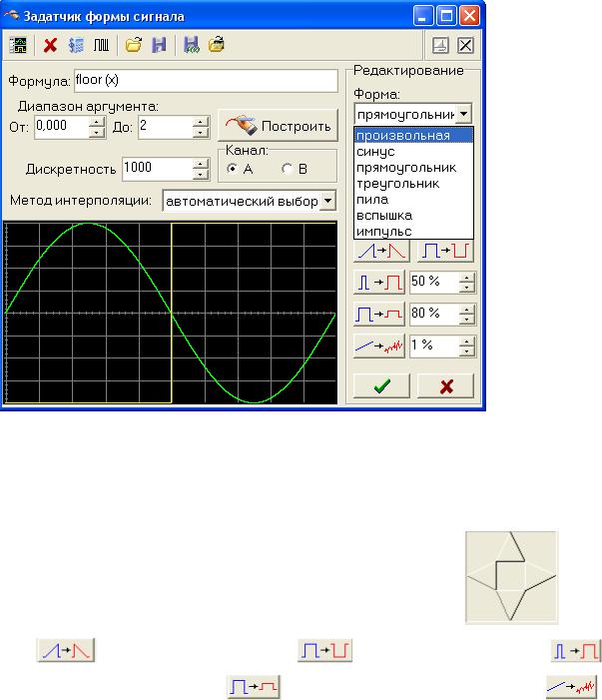
Task: Choose вспышка in shape list
Action: pos(413,216)
